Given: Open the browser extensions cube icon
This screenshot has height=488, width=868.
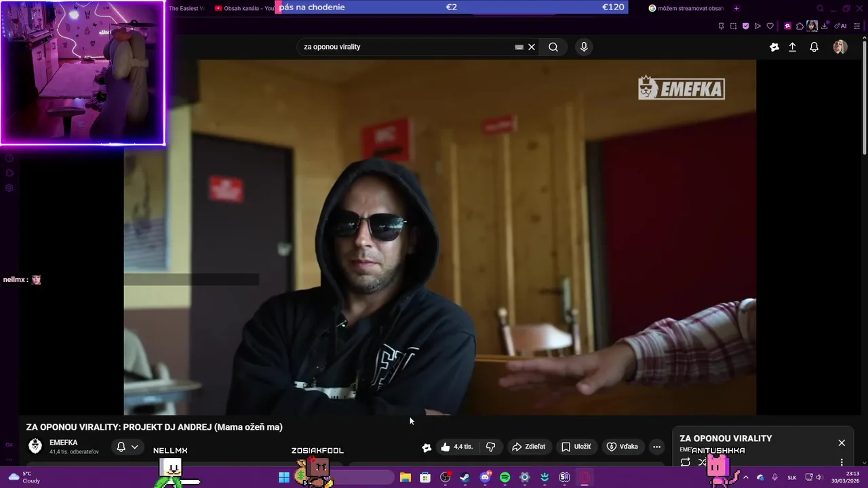Looking at the screenshot, I should coord(800,26).
